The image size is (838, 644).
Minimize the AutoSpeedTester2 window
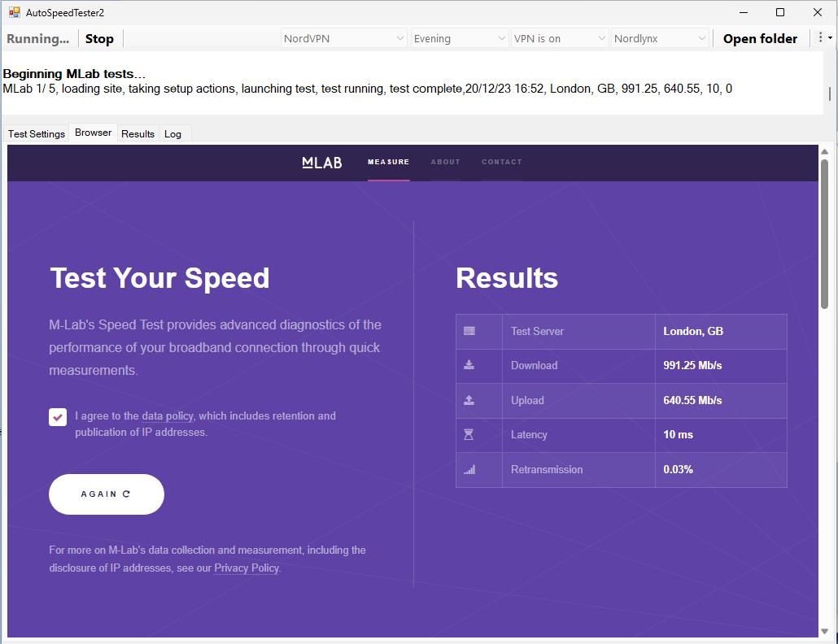[744, 12]
